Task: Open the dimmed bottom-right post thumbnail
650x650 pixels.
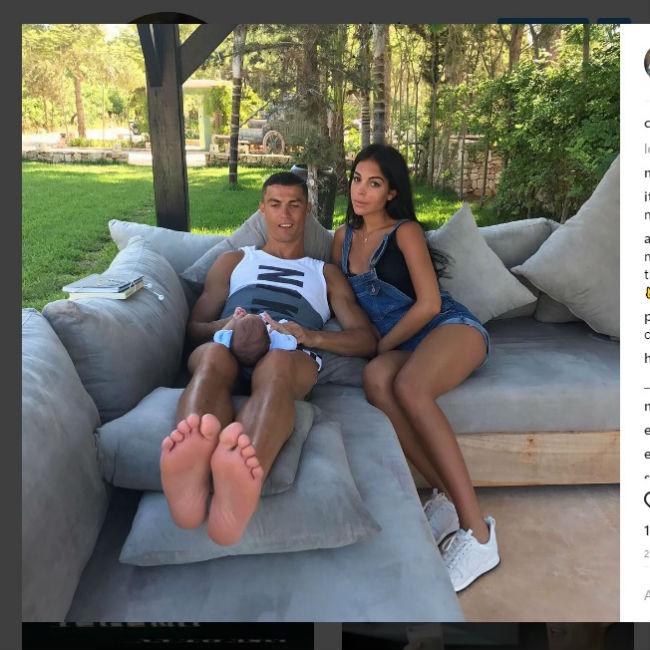Action: [488, 636]
